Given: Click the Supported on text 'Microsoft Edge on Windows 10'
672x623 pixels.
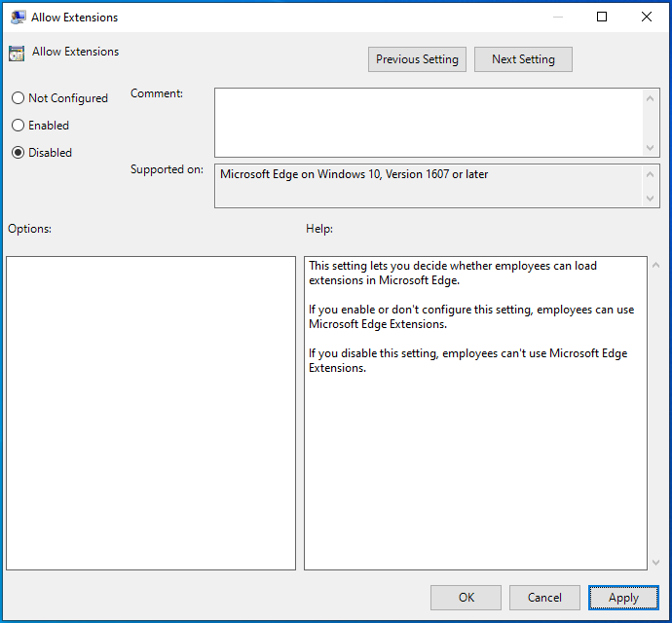Looking at the screenshot, I should tap(300, 174).
